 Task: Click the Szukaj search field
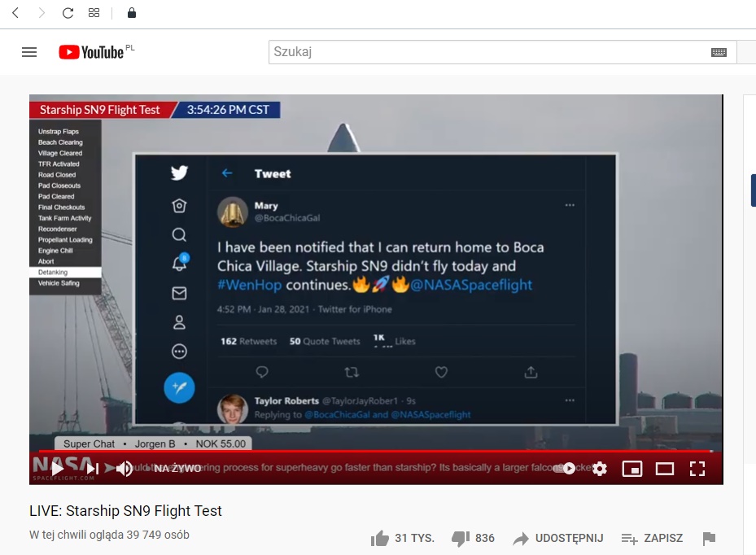tap(488, 52)
